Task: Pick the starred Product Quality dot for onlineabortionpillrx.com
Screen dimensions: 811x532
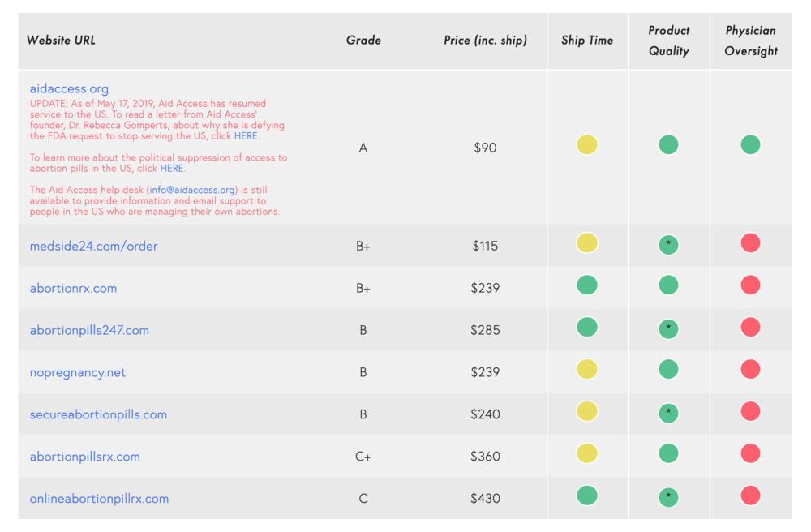Action: 668,497
